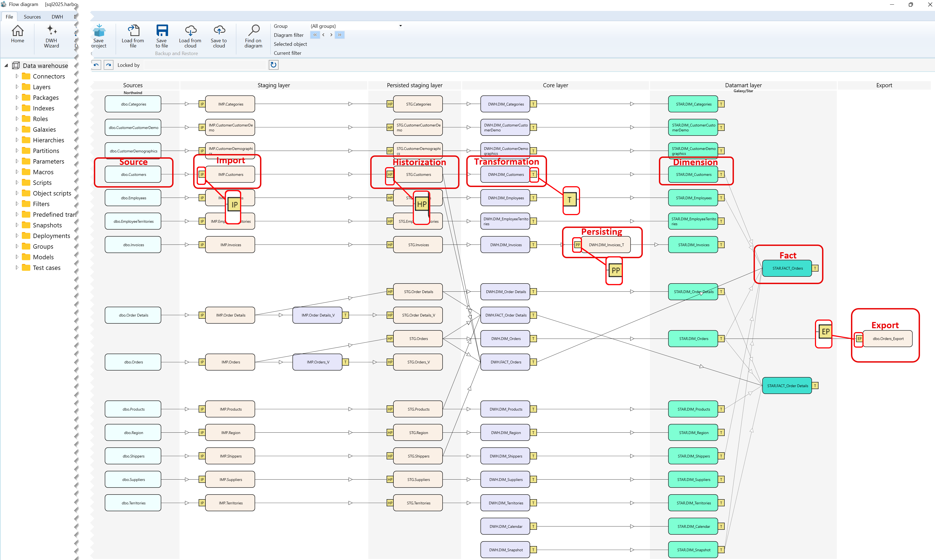Click the Save to cloud icon

click(x=219, y=36)
